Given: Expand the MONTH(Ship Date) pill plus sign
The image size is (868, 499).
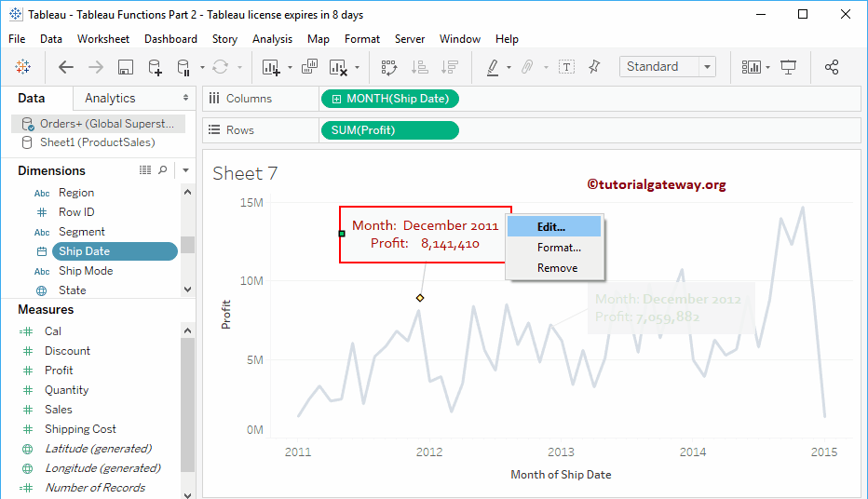Looking at the screenshot, I should [336, 99].
